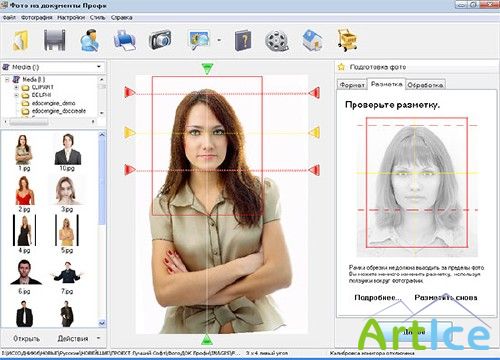Grab the lower right red chin marker
The height and width of the screenshot is (360, 500).
coord(314,170)
